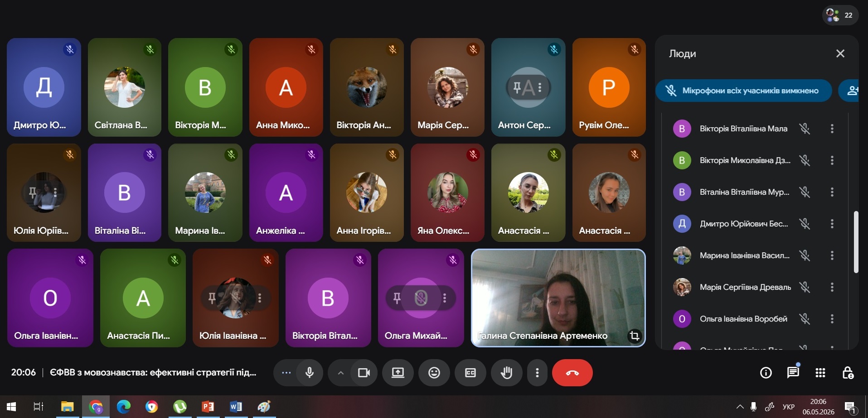Click Анастасія Пи... participant tile
The image size is (868, 418).
143,298
